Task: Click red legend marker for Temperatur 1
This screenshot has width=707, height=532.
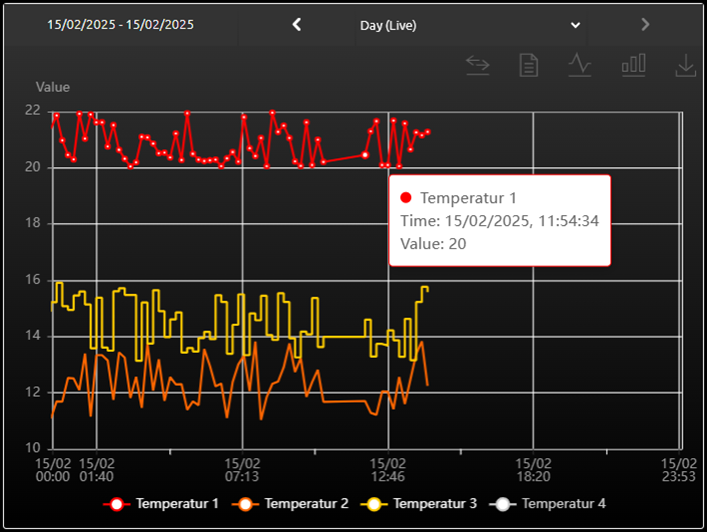Action: pos(117,504)
